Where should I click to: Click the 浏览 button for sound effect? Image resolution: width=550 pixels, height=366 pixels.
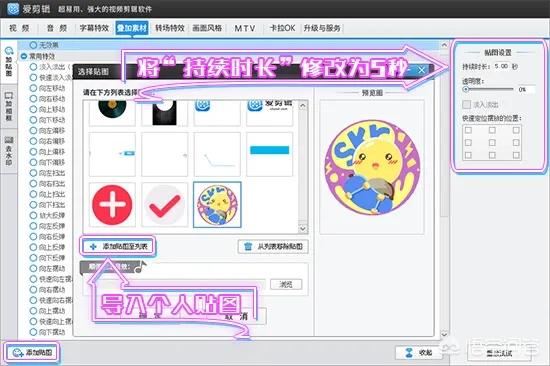(286, 284)
